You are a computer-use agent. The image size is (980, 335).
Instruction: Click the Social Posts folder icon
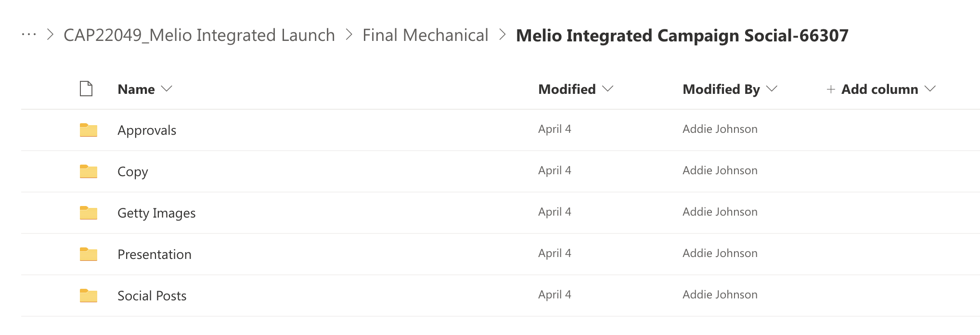pos(89,296)
